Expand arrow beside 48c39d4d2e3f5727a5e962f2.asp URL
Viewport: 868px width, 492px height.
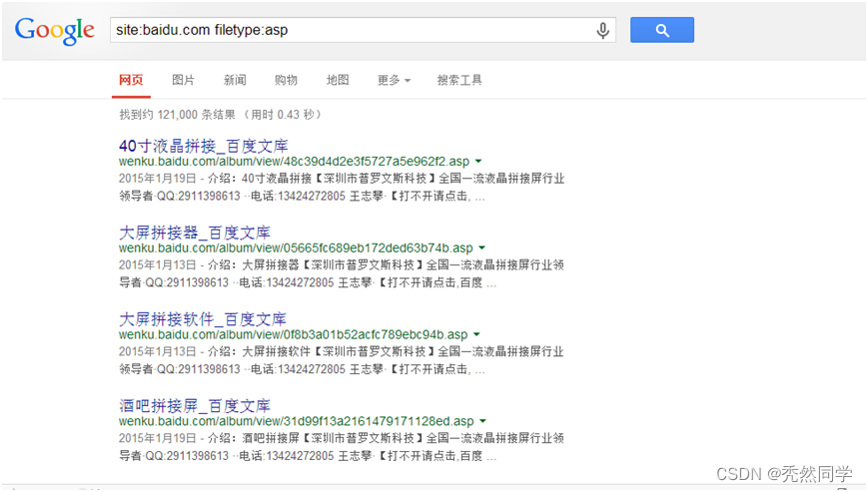point(478,162)
